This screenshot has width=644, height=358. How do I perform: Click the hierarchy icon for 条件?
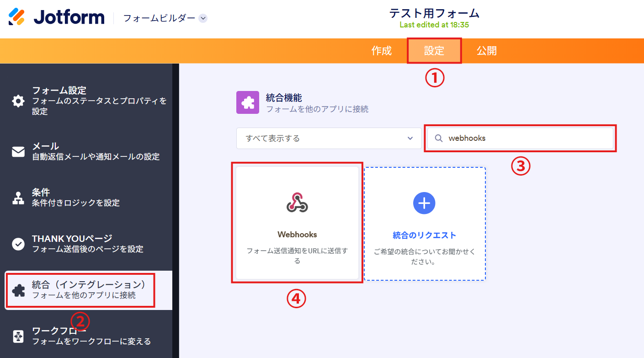[x=18, y=198]
